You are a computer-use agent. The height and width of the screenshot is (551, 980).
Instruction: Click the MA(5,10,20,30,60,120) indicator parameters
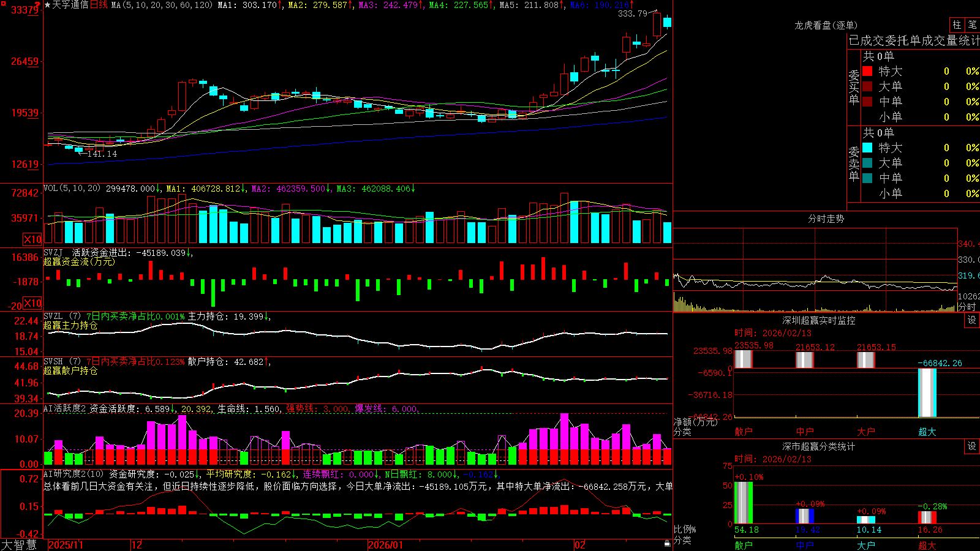click(162, 5)
